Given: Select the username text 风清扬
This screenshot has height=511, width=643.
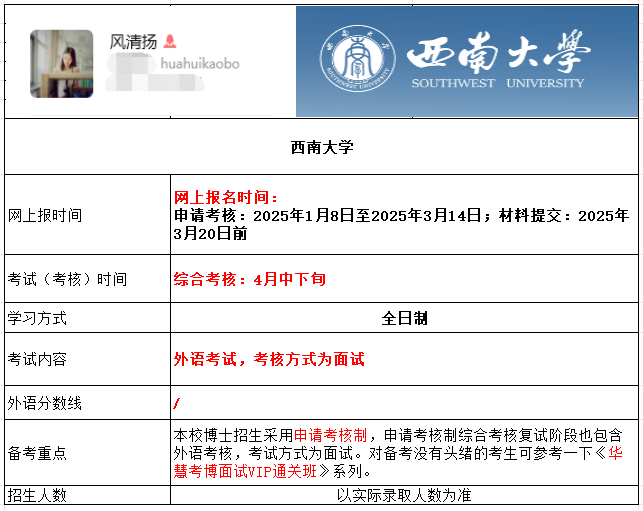Looking at the screenshot, I should click(x=133, y=41).
